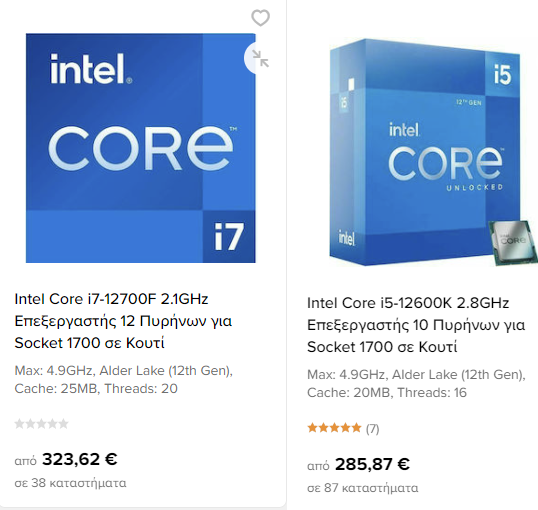Click the compare arrows icon on i7 card
The height and width of the screenshot is (510, 538).
tap(260, 58)
